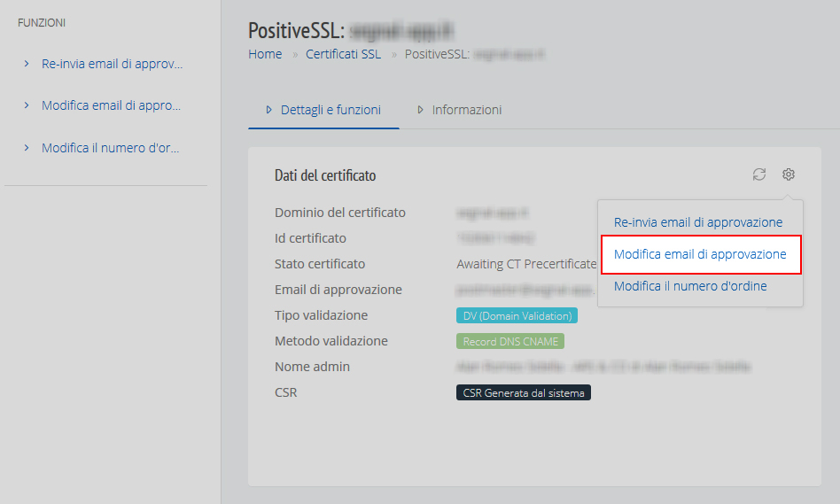Go to Home breadcrumb link
Screen dimensions: 840x504
(x=265, y=54)
